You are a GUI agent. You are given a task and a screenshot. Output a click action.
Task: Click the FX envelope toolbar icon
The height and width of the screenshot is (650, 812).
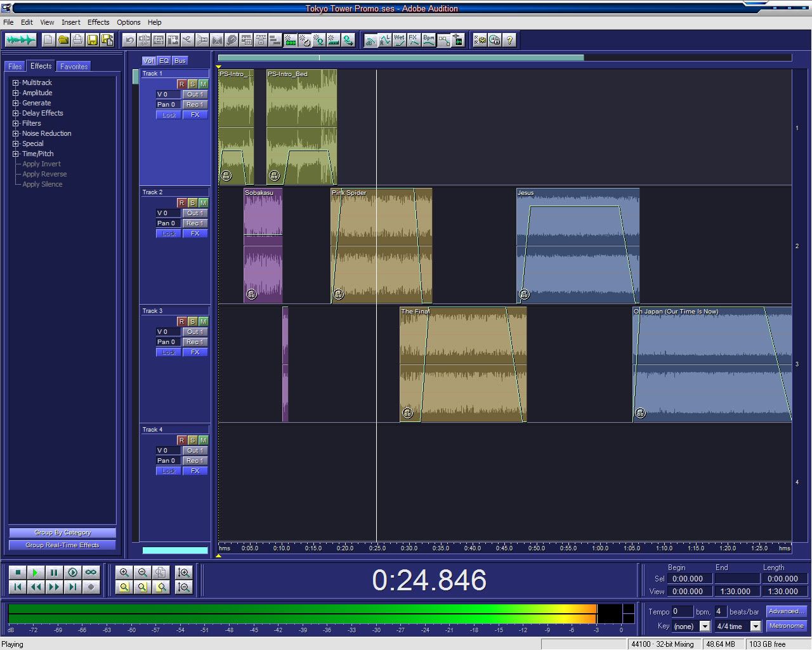pyautogui.click(x=414, y=40)
